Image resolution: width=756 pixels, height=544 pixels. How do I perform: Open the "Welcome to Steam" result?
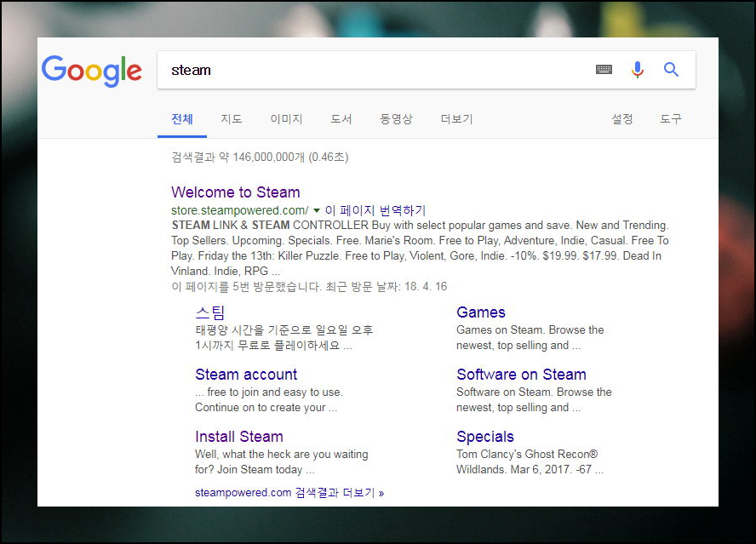[236, 192]
